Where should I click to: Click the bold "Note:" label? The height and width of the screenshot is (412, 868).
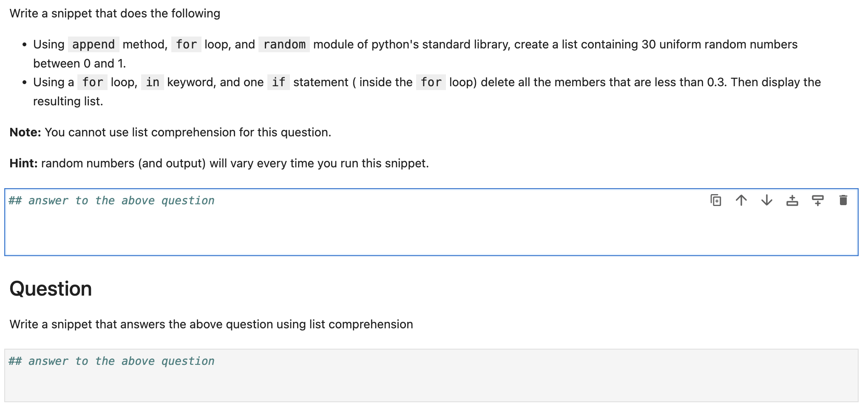[x=25, y=133]
